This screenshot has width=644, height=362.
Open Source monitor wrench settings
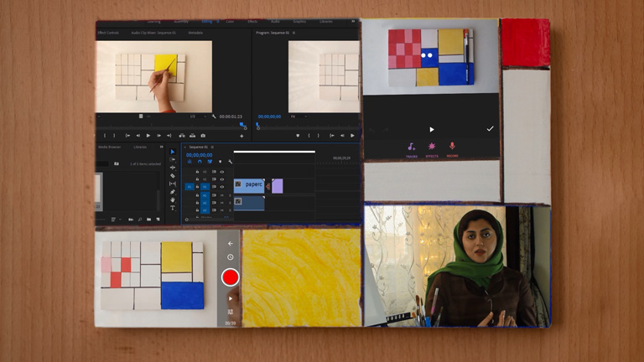[x=214, y=116]
